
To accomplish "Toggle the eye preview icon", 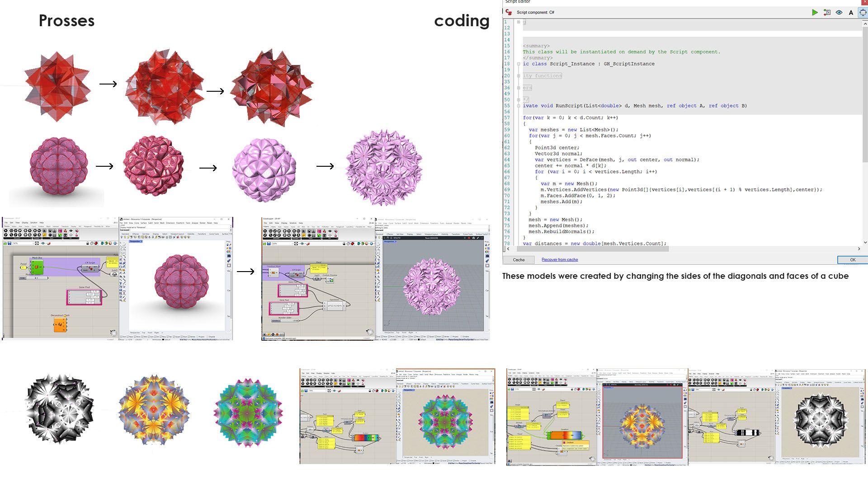I will [839, 13].
